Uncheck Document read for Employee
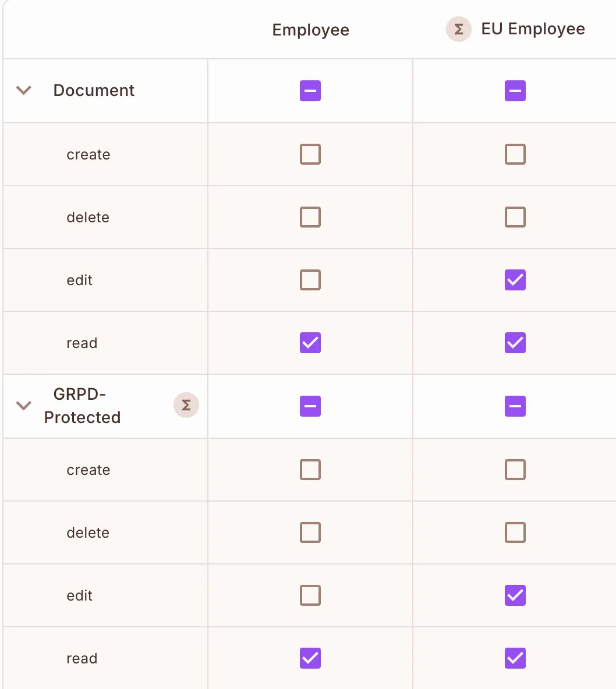The height and width of the screenshot is (689, 616). (310, 343)
